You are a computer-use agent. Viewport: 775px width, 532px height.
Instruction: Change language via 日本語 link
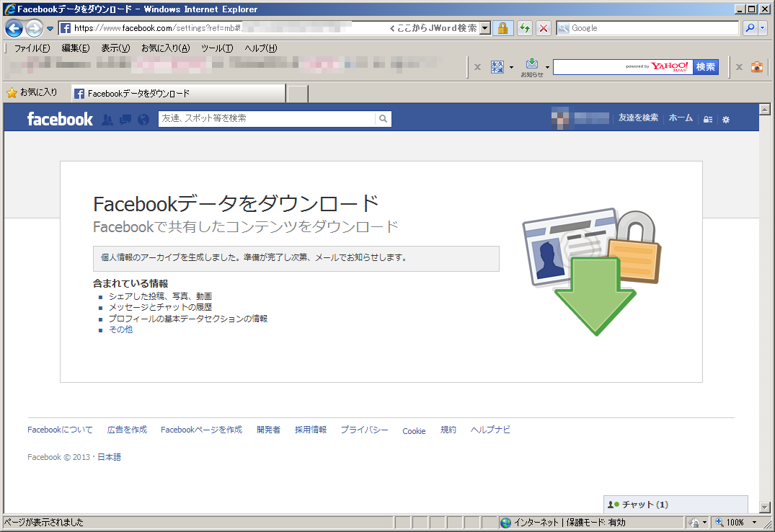point(109,457)
